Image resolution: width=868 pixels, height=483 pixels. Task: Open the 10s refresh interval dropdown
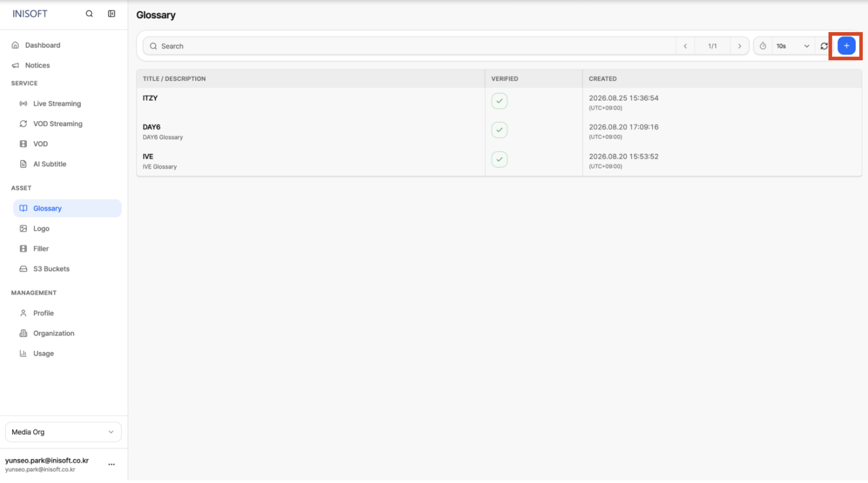(x=793, y=46)
